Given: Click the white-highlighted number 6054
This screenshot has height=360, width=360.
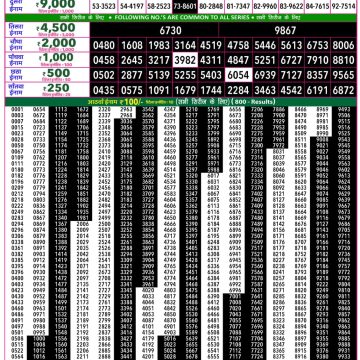Looking at the screenshot, I should click(238, 75).
